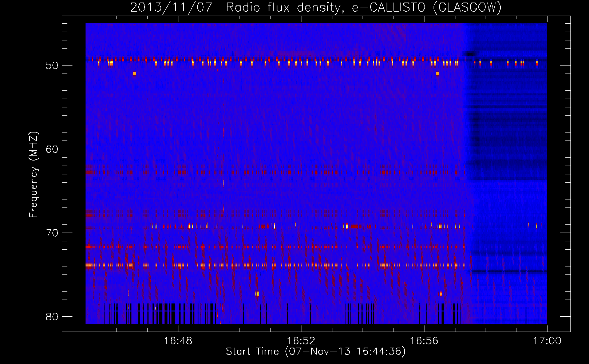
Task: Click the 'Start Time (07-Nov-13 16:44:36)' axis label
Action: [x=316, y=352]
